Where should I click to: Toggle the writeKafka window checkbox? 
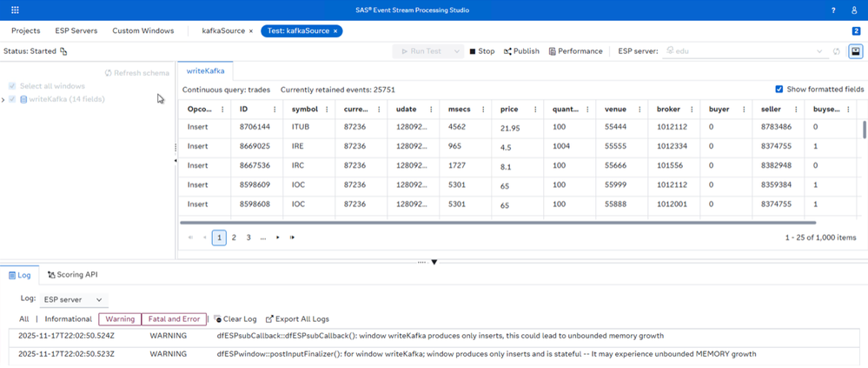coord(12,99)
